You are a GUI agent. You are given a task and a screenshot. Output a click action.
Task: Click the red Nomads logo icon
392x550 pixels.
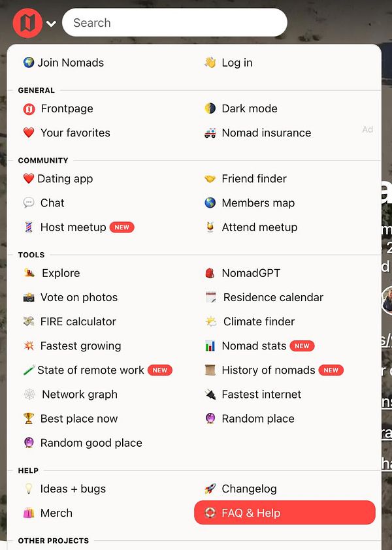(26, 22)
